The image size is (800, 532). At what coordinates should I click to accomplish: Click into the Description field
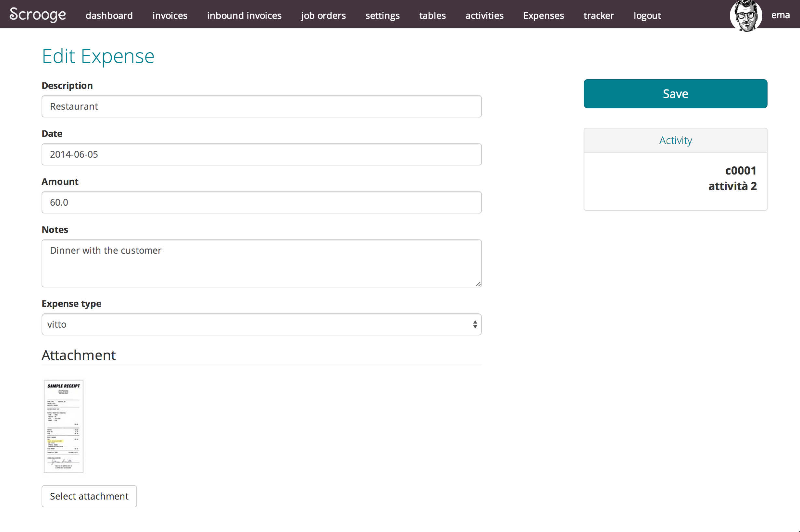point(261,106)
